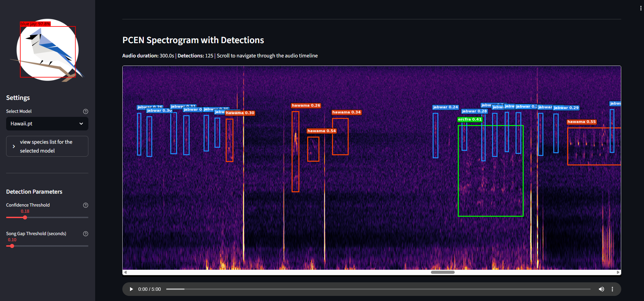Click the 0.10 song gap value

click(x=12, y=240)
